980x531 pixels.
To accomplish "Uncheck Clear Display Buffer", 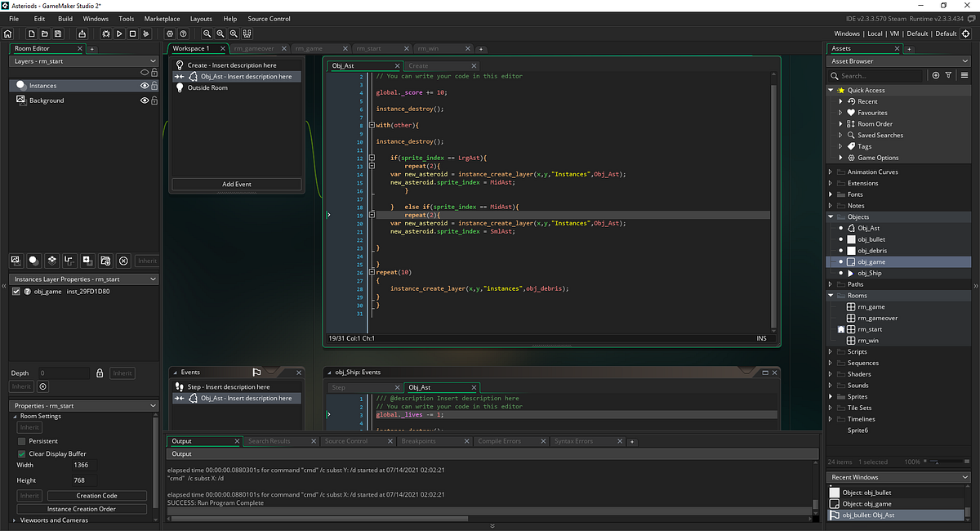I will tap(21, 453).
